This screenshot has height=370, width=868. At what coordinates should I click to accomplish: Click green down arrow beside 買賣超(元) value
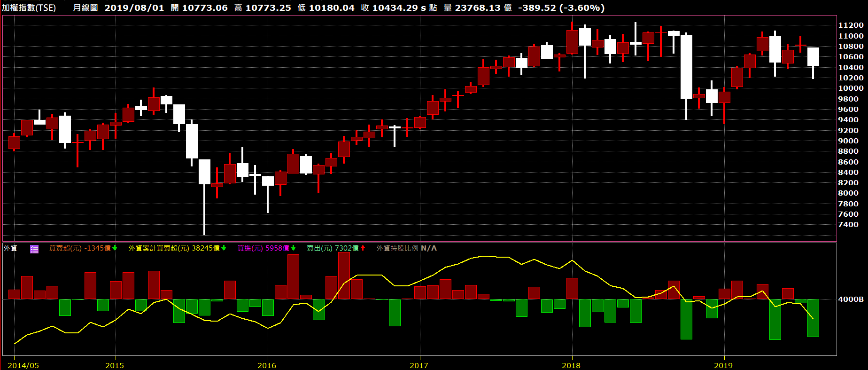(115, 248)
